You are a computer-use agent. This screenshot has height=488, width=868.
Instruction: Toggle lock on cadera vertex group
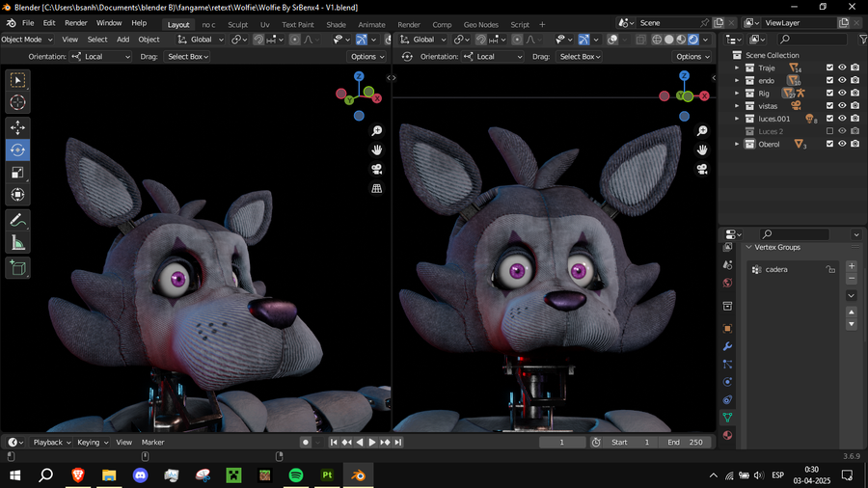point(830,269)
